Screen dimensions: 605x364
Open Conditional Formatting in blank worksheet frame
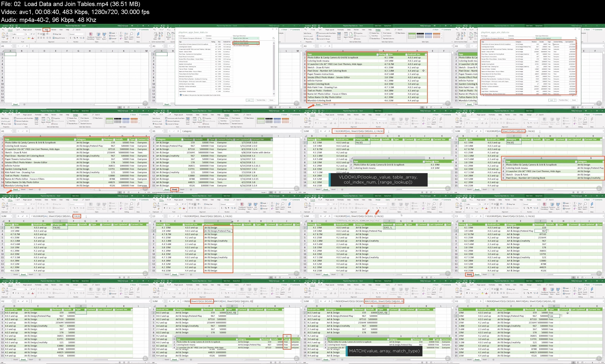point(91,36)
